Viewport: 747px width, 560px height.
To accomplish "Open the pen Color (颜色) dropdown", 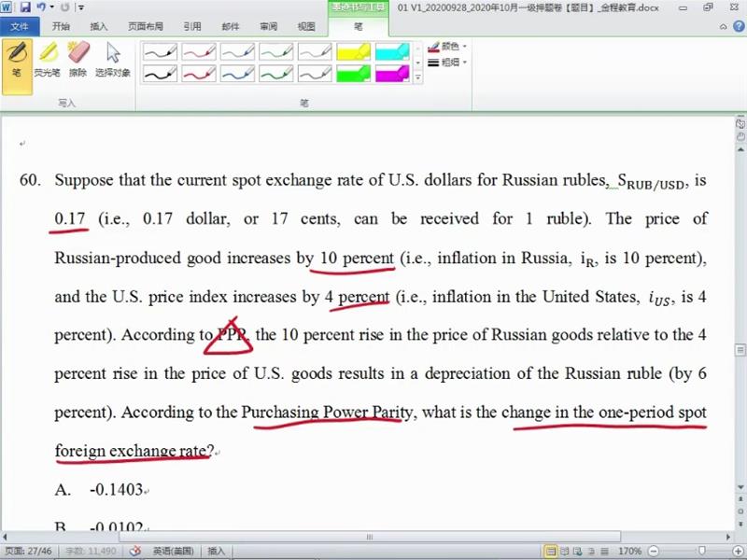I will pos(447,46).
